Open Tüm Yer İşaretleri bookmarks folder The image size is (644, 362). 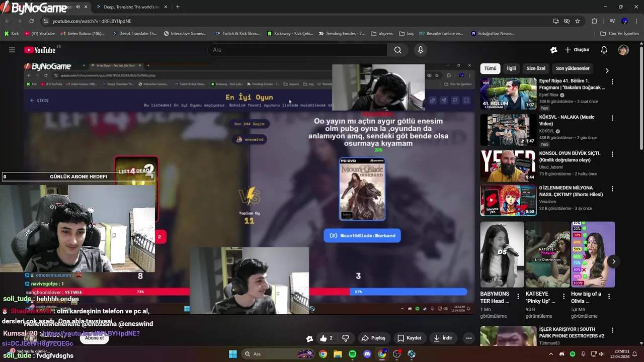point(620,34)
